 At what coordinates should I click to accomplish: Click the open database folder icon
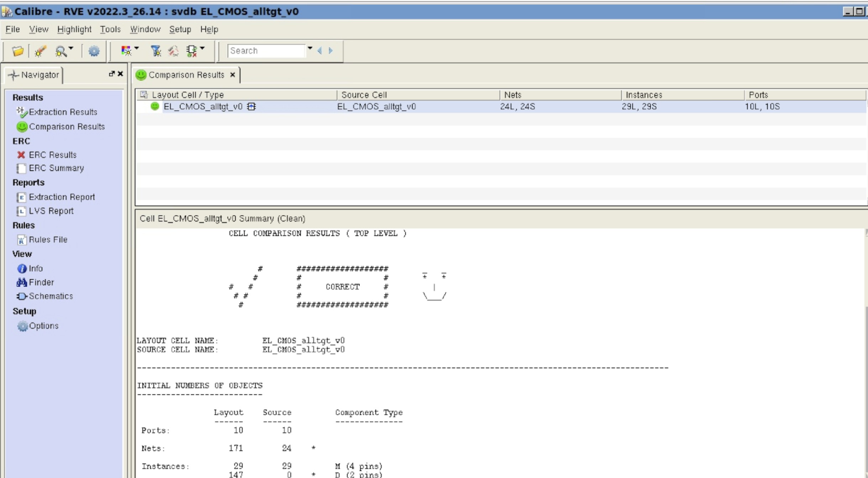tap(17, 51)
